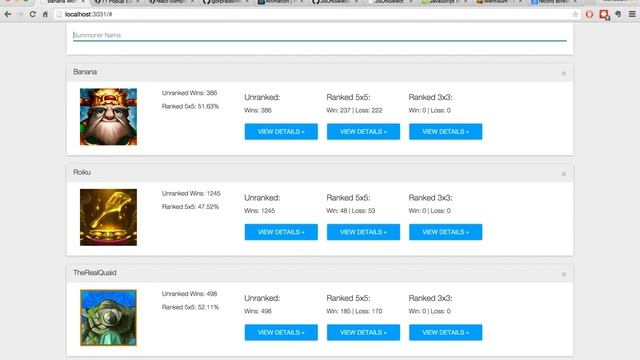Click Banana's bearded dwarf profile icon
The width and height of the screenshot is (640, 360).
pyautogui.click(x=109, y=117)
